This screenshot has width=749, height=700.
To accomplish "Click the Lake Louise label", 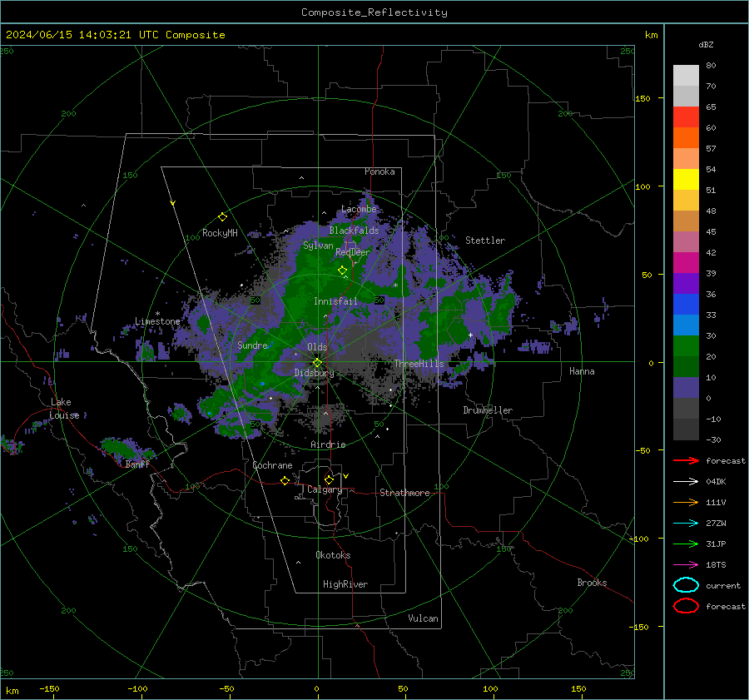I will tap(64, 409).
